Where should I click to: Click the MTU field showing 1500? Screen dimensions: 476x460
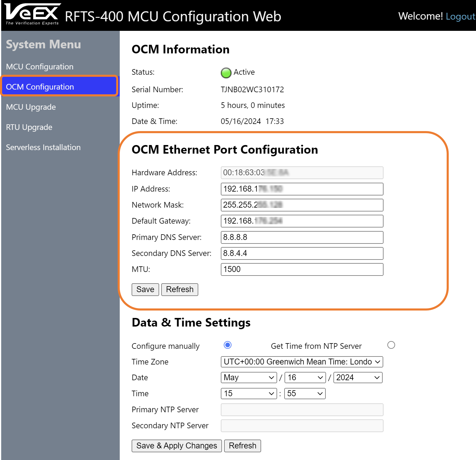coord(302,269)
